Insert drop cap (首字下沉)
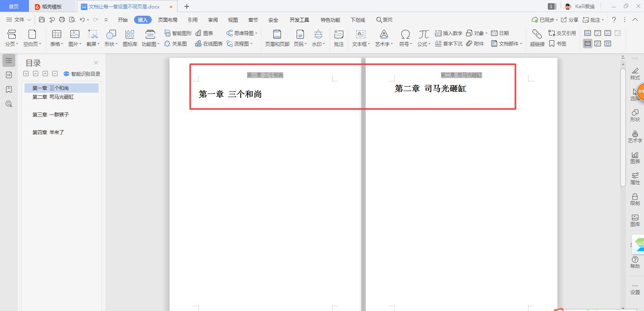Image resolution: width=644 pixels, height=311 pixels. click(x=449, y=44)
